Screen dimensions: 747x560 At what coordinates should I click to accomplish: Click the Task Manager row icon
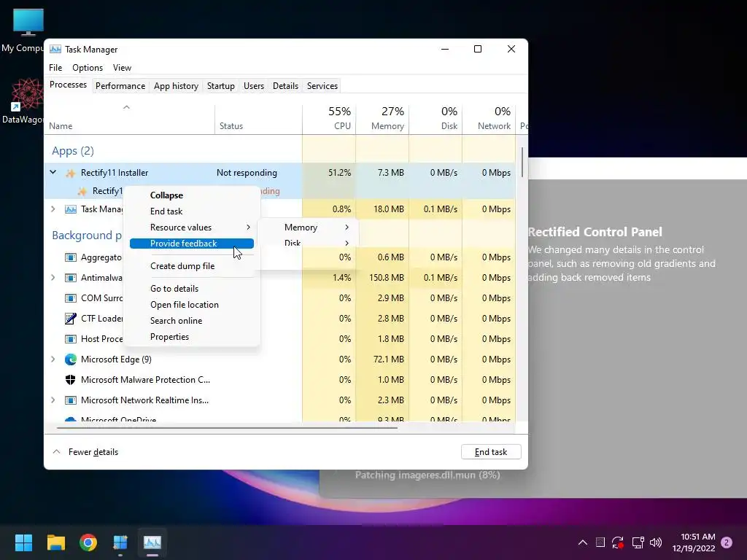[71, 209]
